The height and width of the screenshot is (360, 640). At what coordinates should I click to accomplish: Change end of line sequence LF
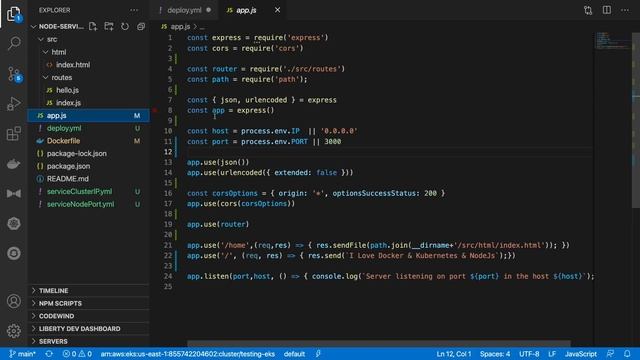(552, 354)
